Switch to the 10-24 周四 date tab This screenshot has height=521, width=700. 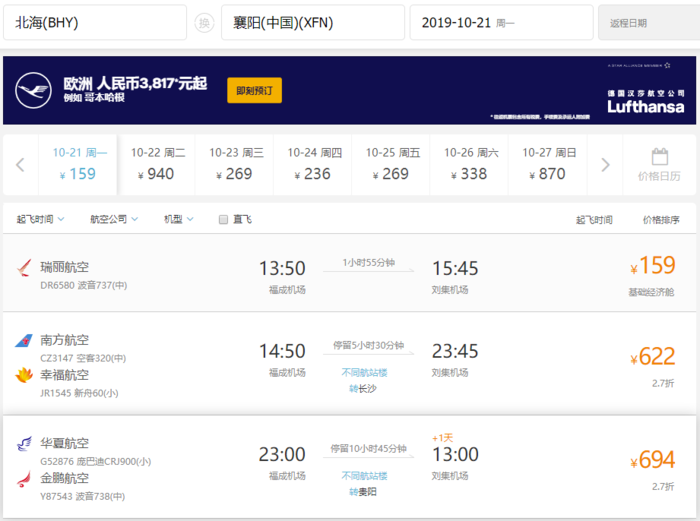pyautogui.click(x=314, y=163)
